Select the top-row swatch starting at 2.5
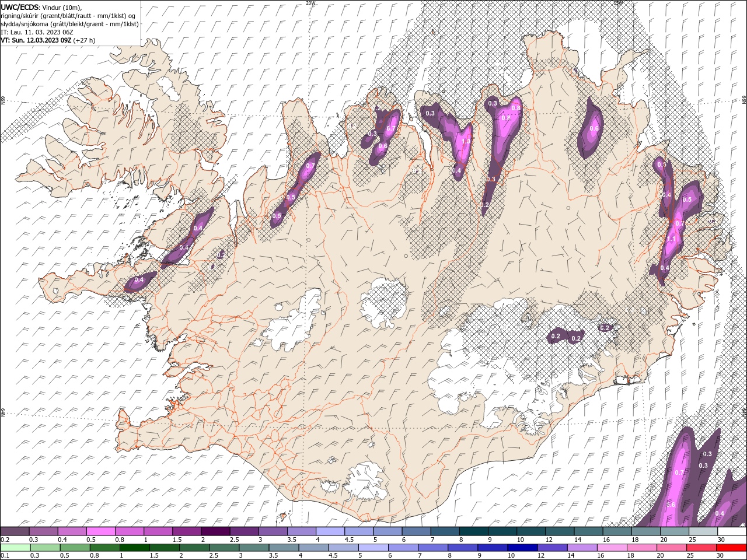The width and height of the screenshot is (747, 560). tap(244, 531)
